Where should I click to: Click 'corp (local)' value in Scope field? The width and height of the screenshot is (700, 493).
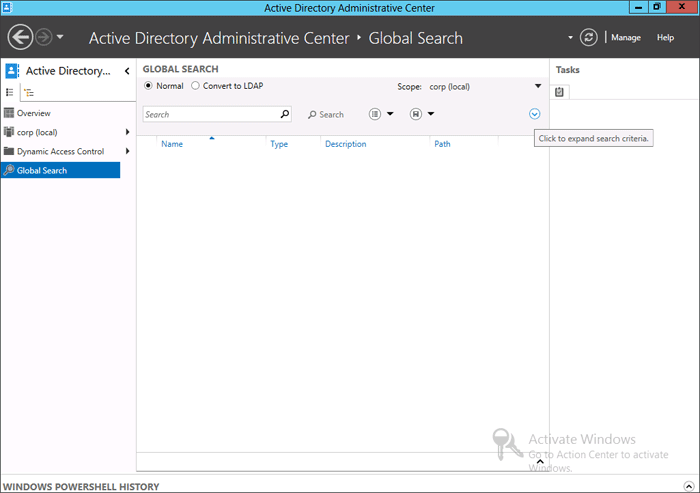pyautogui.click(x=450, y=87)
